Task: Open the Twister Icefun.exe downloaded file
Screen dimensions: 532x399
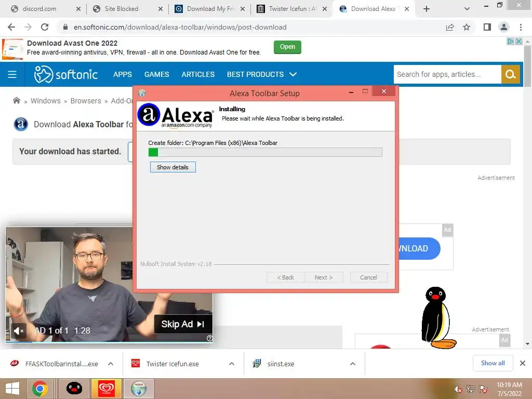Action: (x=172, y=364)
